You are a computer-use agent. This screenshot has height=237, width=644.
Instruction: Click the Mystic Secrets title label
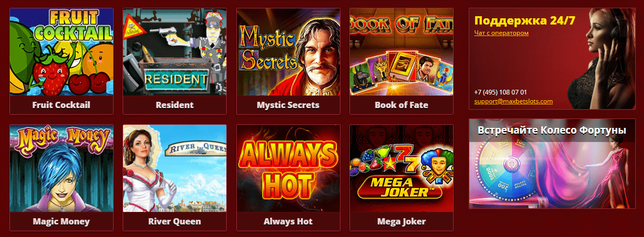(x=288, y=105)
